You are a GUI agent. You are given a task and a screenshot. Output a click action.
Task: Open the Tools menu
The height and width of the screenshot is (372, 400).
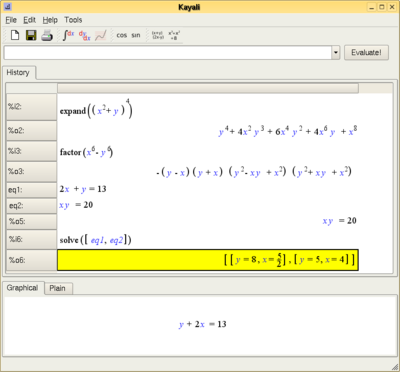point(73,20)
